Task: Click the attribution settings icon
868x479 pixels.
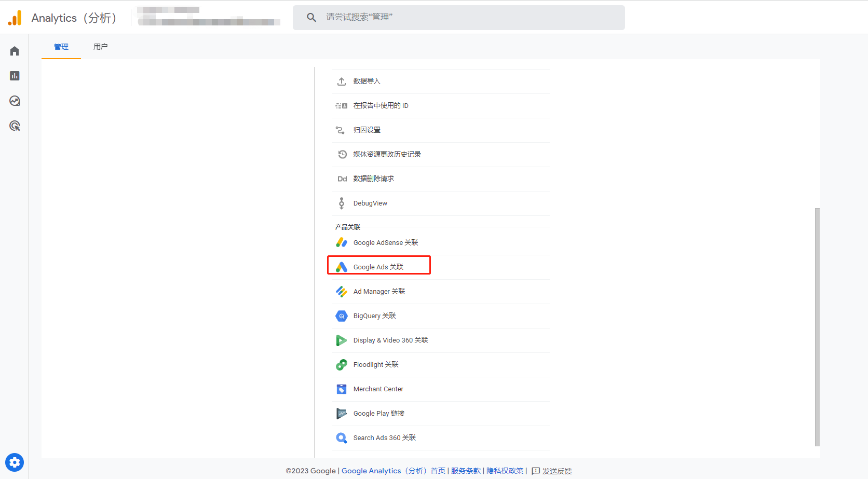Action: pyautogui.click(x=341, y=130)
